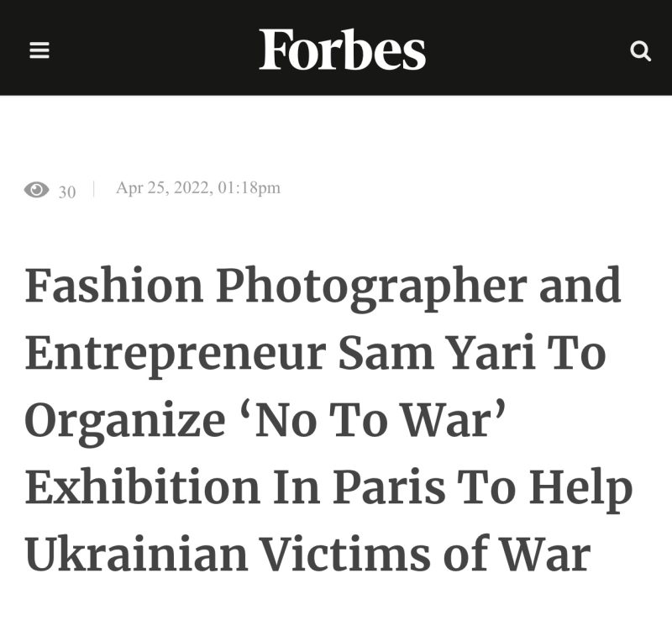Click the 01:18pm time in the timestamp
The width and height of the screenshot is (672, 631).
249,188
